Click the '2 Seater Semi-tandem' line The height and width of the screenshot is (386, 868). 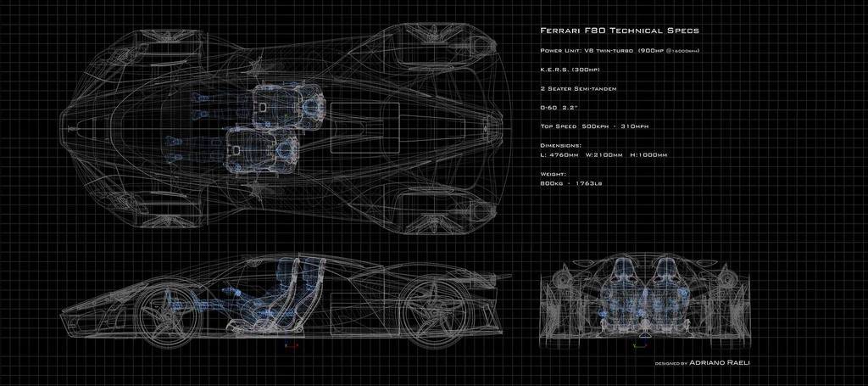581,88
